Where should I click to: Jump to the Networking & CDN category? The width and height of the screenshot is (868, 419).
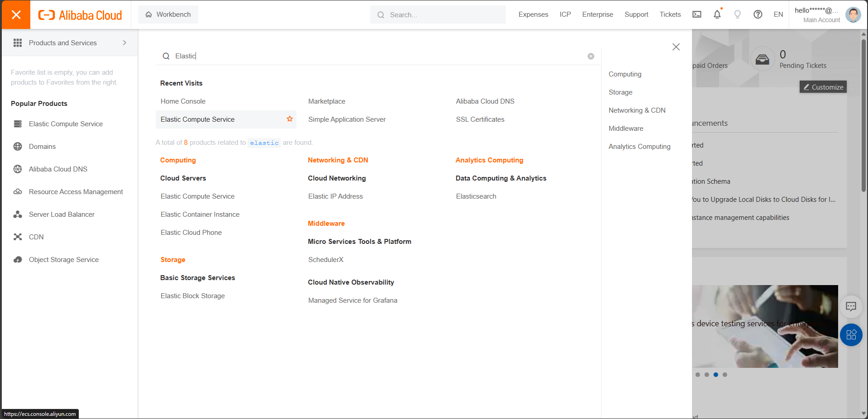(637, 110)
